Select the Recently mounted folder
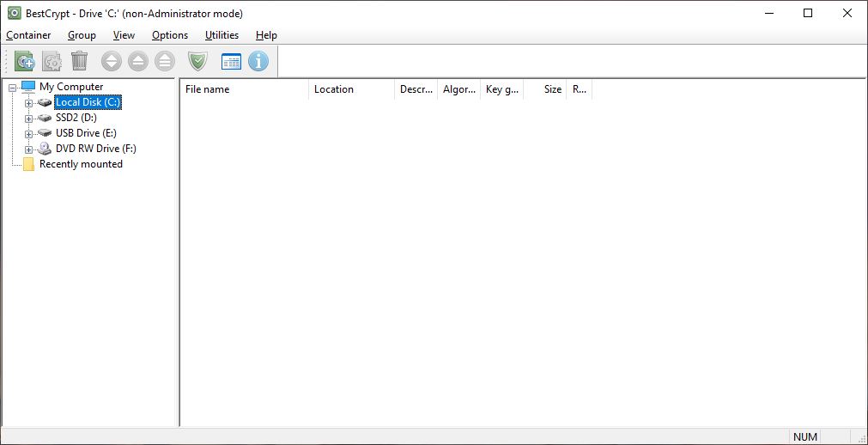The width and height of the screenshot is (868, 445). point(81,164)
